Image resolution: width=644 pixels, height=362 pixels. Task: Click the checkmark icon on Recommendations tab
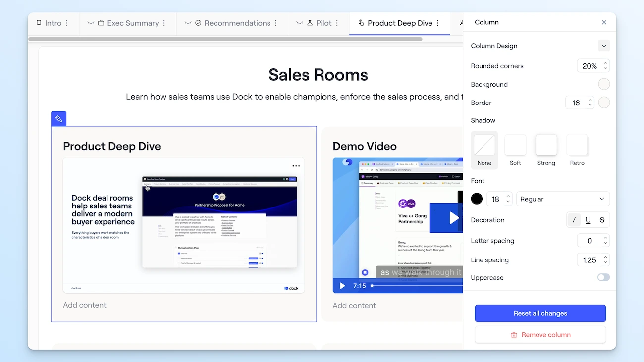tap(198, 23)
